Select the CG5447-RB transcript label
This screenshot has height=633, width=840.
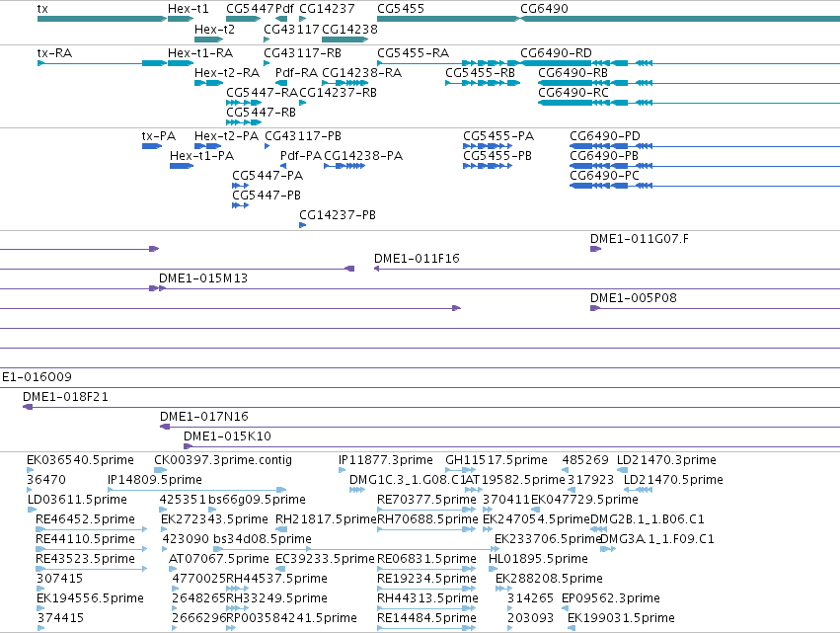[x=261, y=113]
